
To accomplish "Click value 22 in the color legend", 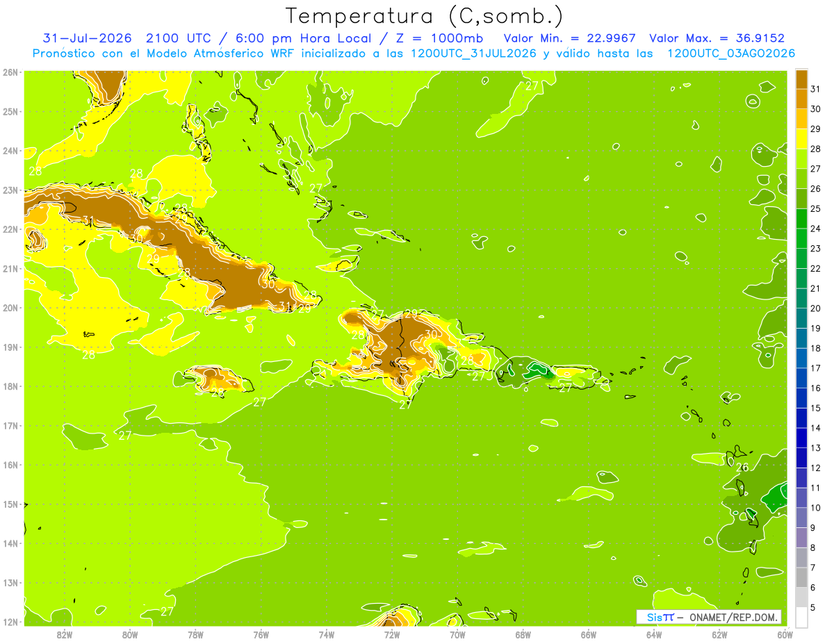I will (816, 268).
